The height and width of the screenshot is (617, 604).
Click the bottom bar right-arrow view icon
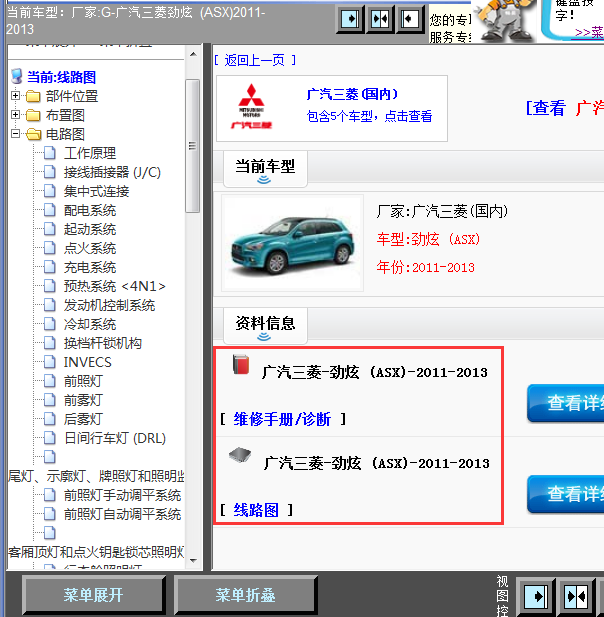(x=536, y=597)
